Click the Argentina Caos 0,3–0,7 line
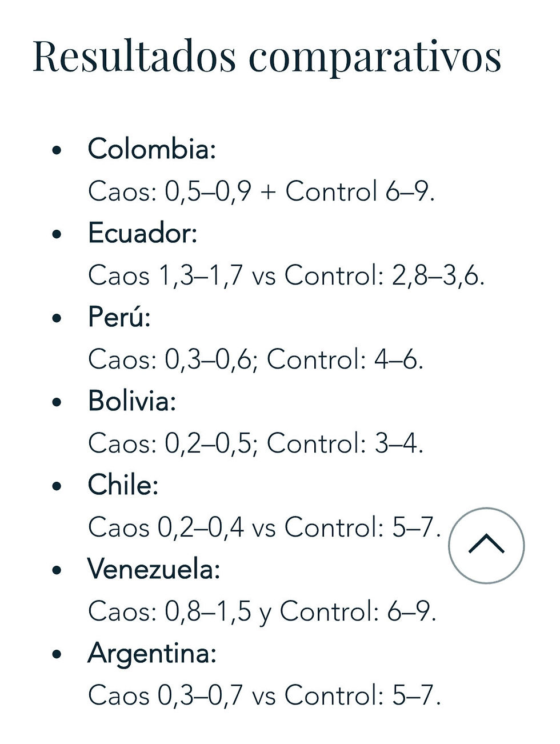This screenshot has width=560, height=744. [x=264, y=695]
